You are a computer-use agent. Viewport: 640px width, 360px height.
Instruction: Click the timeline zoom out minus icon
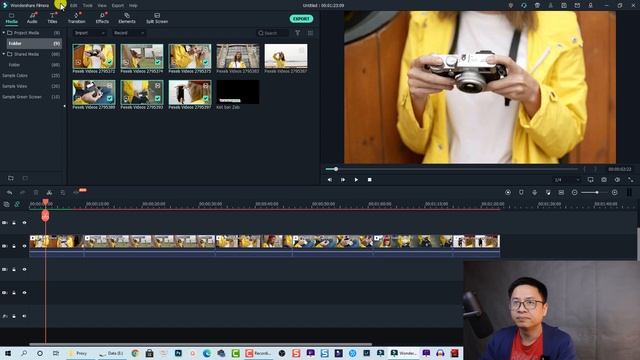[x=575, y=193]
